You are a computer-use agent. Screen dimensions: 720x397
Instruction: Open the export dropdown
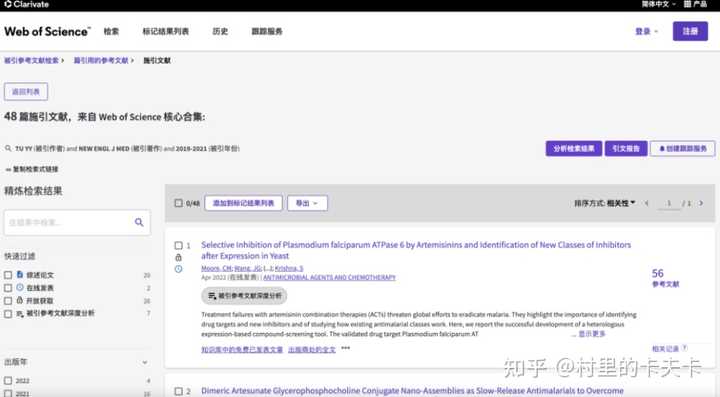point(307,203)
